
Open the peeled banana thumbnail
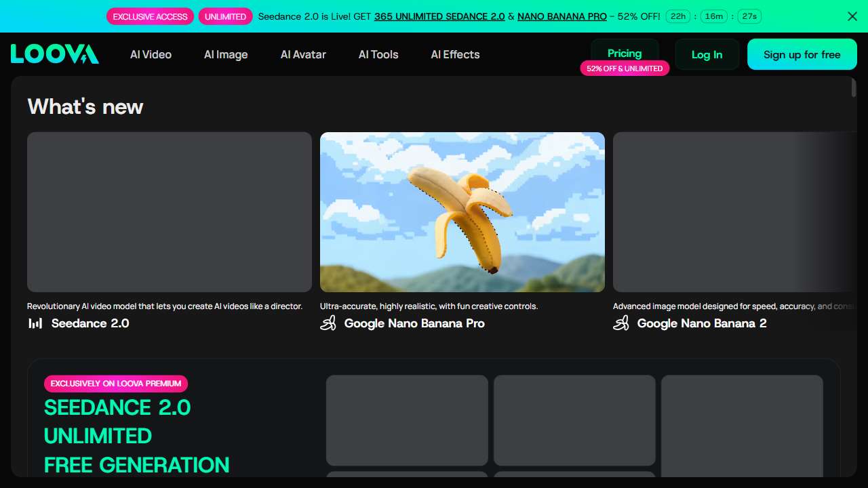(x=462, y=212)
